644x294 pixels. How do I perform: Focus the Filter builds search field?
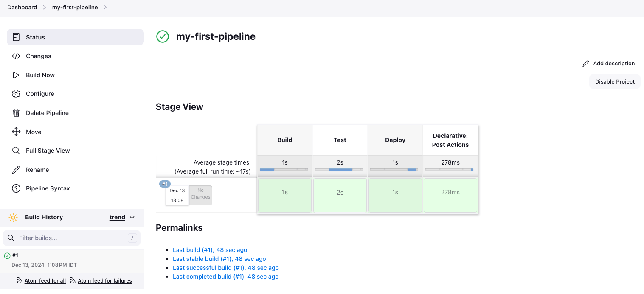[x=71, y=238]
